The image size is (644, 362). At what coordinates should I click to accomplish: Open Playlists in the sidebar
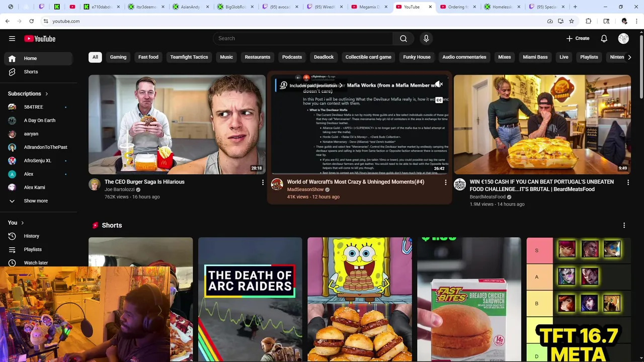(x=39, y=249)
